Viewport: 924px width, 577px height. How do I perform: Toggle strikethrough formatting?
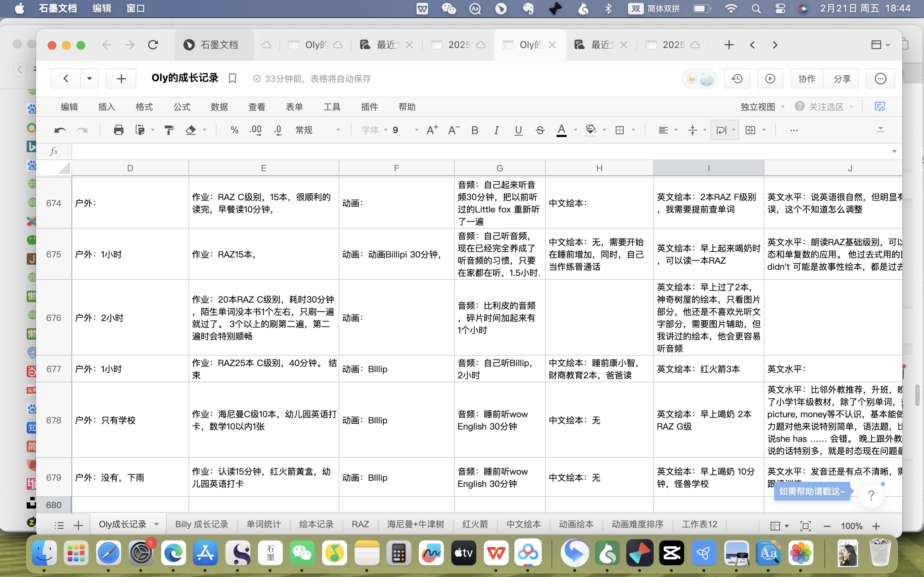pos(540,130)
